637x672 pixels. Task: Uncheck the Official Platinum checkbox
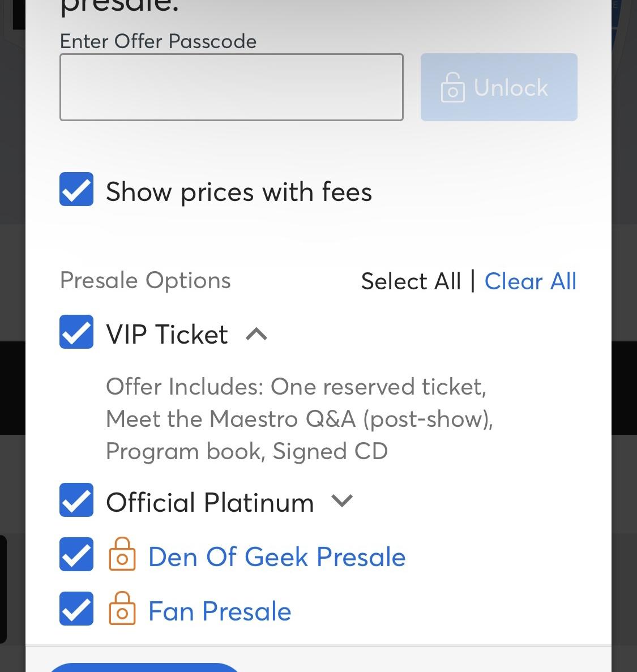(76, 500)
